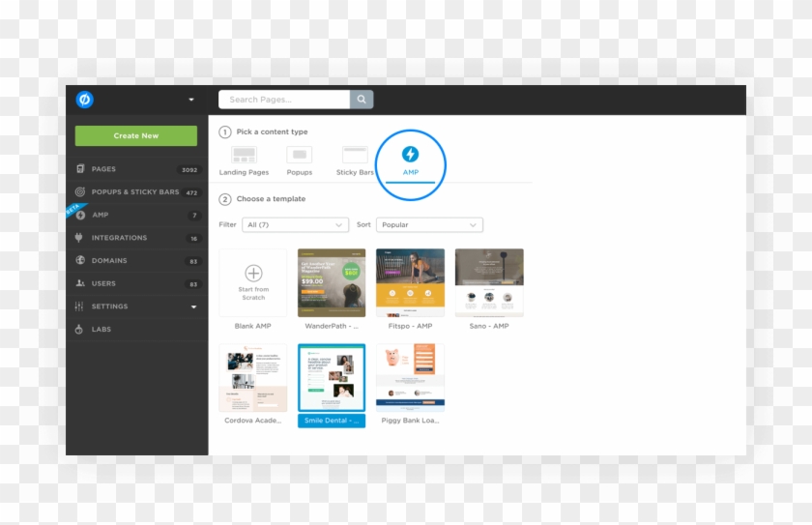812x525 pixels.
Task: Open Pages in the sidebar
Action: click(136, 169)
